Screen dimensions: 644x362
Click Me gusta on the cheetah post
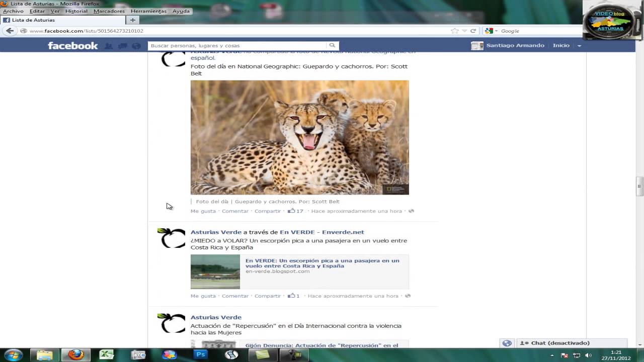point(203,211)
